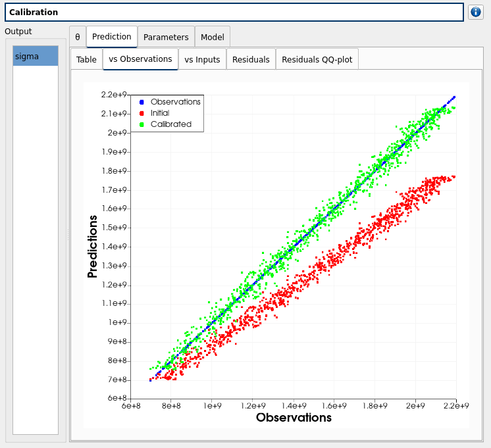The width and height of the screenshot is (491, 448).
Task: Open the θ tab
Action: (x=77, y=37)
